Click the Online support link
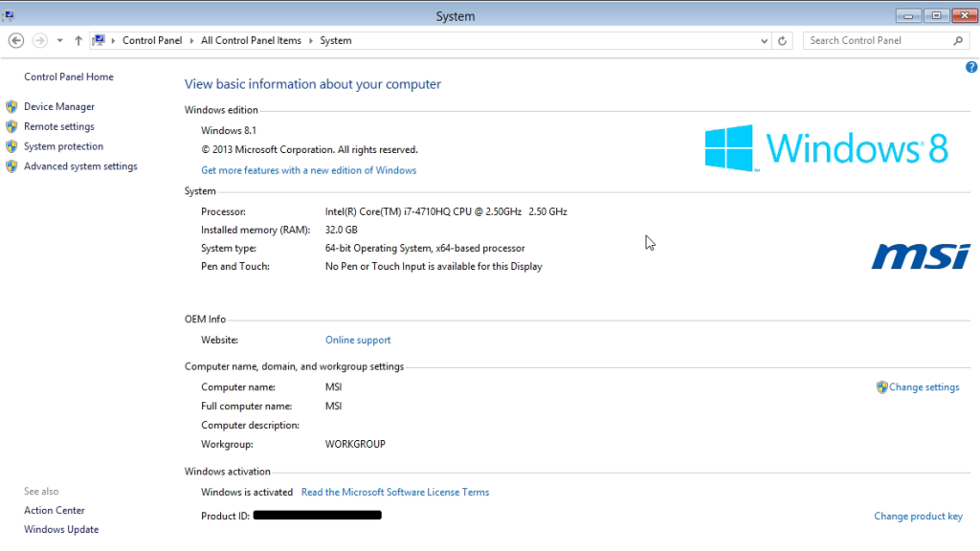The image size is (980, 551). tap(357, 340)
